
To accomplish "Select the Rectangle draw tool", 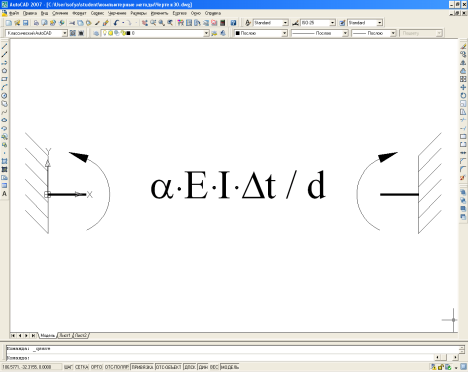I will click(x=4, y=79).
